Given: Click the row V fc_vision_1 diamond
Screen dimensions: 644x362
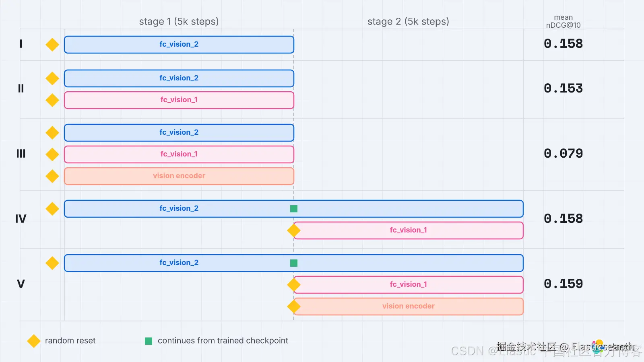Looking at the screenshot, I should pyautogui.click(x=294, y=285).
